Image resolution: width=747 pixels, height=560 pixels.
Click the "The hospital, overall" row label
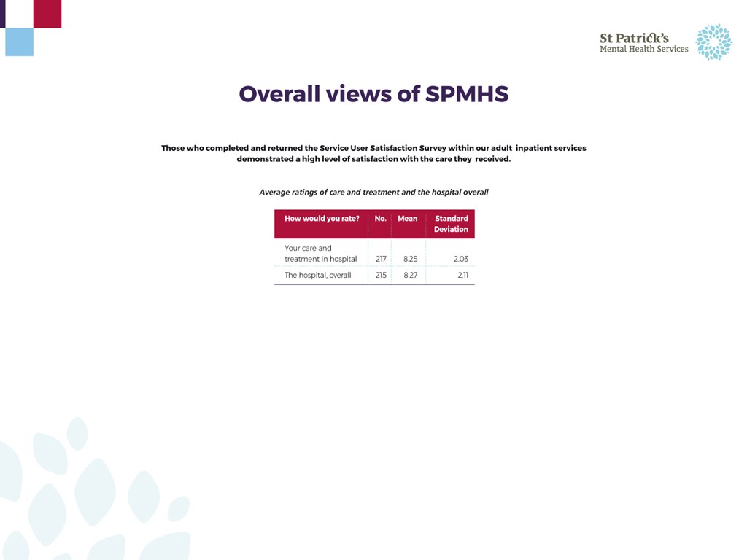pos(317,276)
